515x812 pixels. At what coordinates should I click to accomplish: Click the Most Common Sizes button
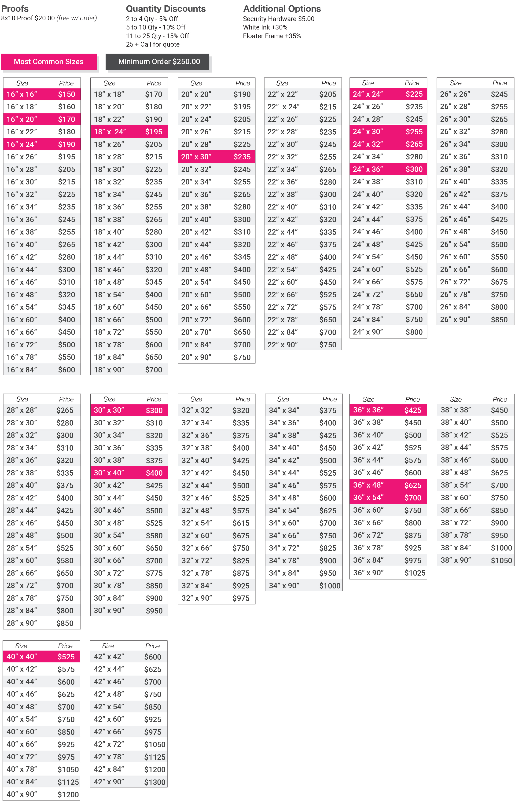48,62
